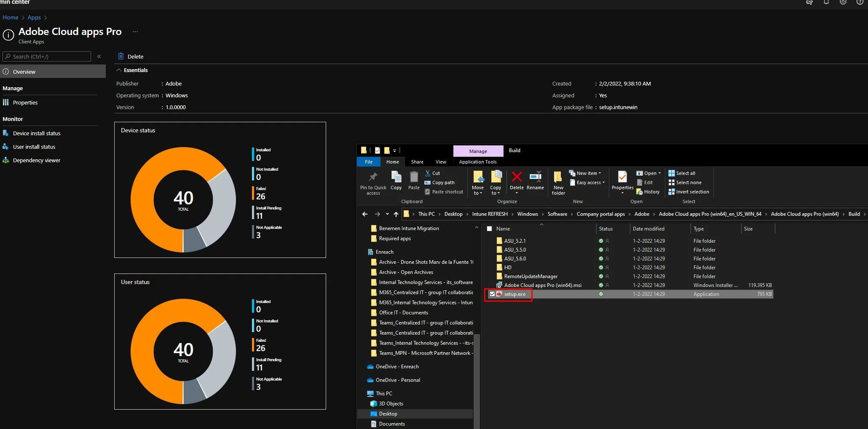
Task: Click the trash Delete icon in Intune
Action: 121,56
